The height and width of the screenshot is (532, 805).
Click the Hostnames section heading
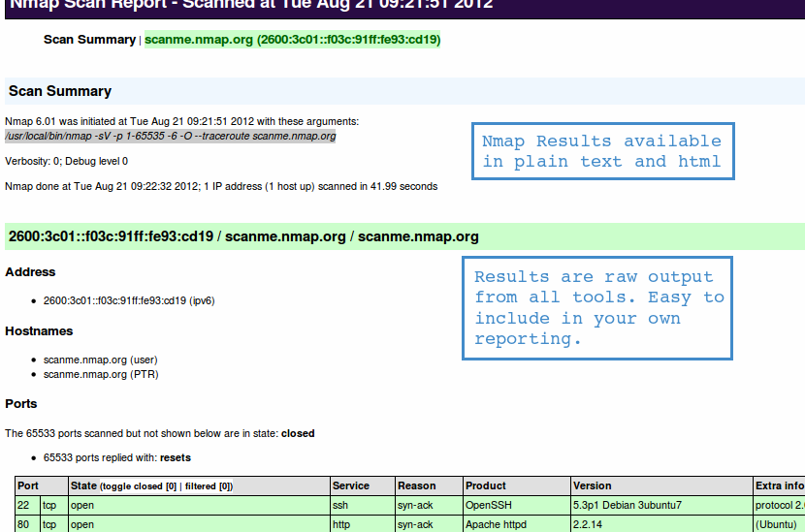coord(39,330)
